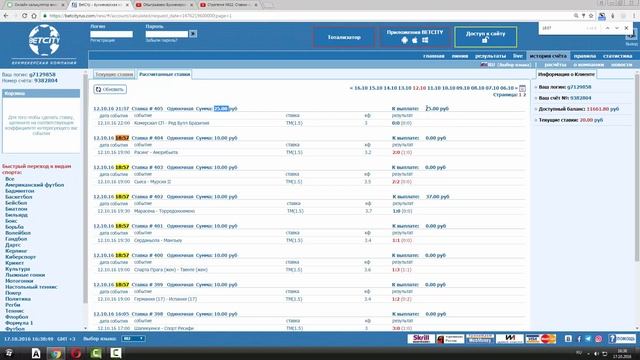
Task: Switch to the third browser tab (YouTube)
Action: (163, 5)
